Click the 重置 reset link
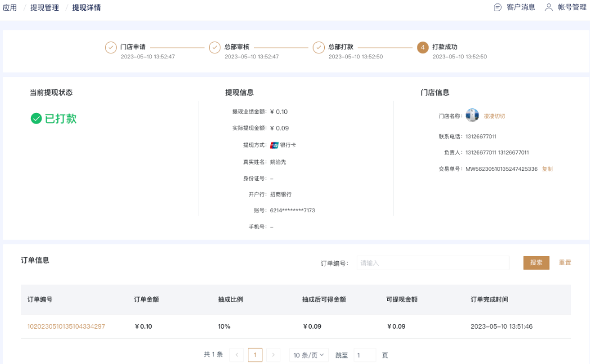The image size is (590, 364). [x=565, y=263]
